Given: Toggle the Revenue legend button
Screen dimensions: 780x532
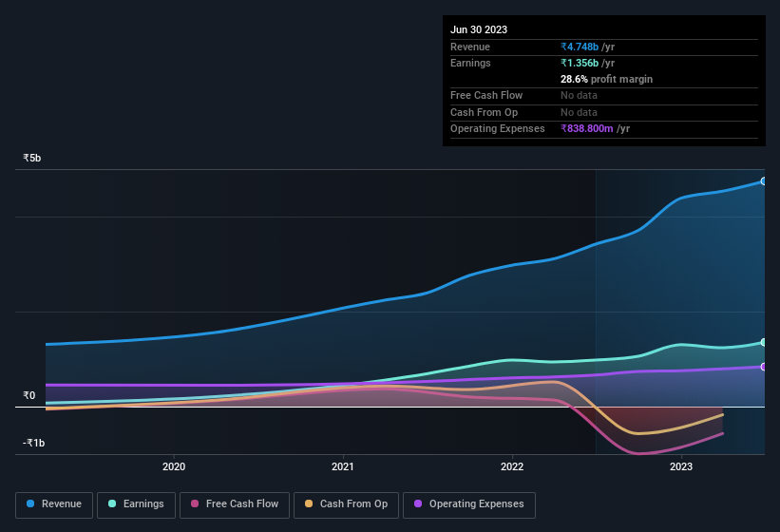Looking at the screenshot, I should click(54, 504).
